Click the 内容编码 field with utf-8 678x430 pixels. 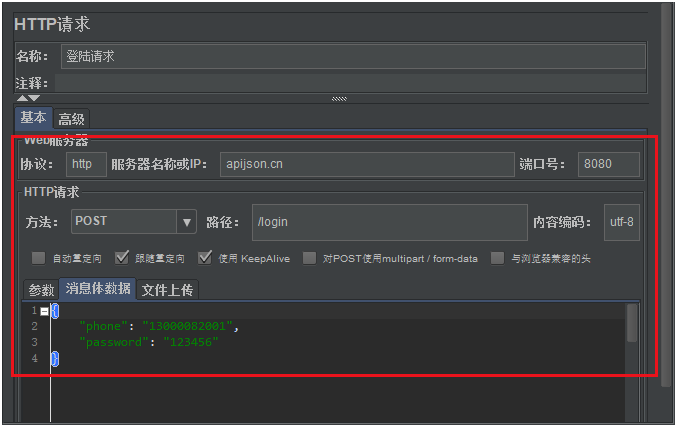tap(621, 222)
